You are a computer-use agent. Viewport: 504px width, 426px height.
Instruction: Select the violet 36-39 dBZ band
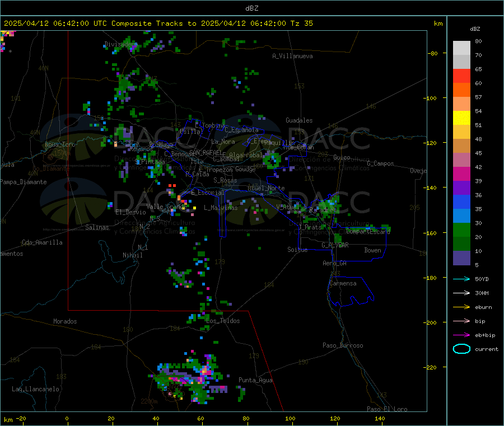pyautogui.click(x=461, y=188)
